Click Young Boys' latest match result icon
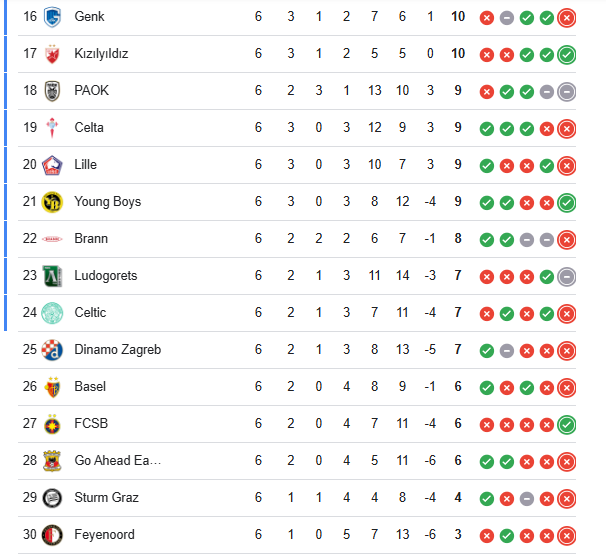This screenshot has width=606, height=555. tap(567, 202)
